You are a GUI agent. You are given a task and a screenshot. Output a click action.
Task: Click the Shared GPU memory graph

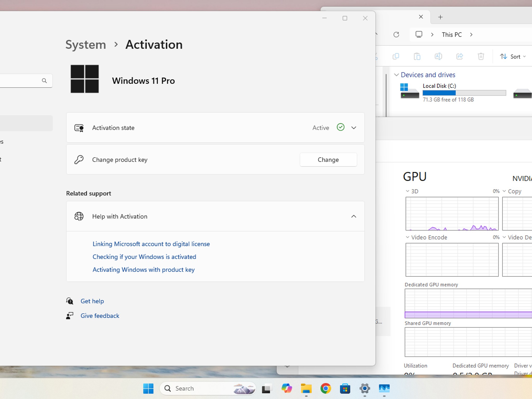tap(468, 342)
